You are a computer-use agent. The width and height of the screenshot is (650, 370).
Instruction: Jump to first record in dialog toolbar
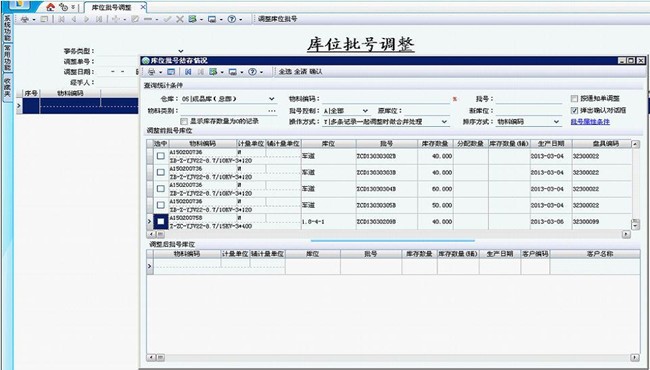188,72
